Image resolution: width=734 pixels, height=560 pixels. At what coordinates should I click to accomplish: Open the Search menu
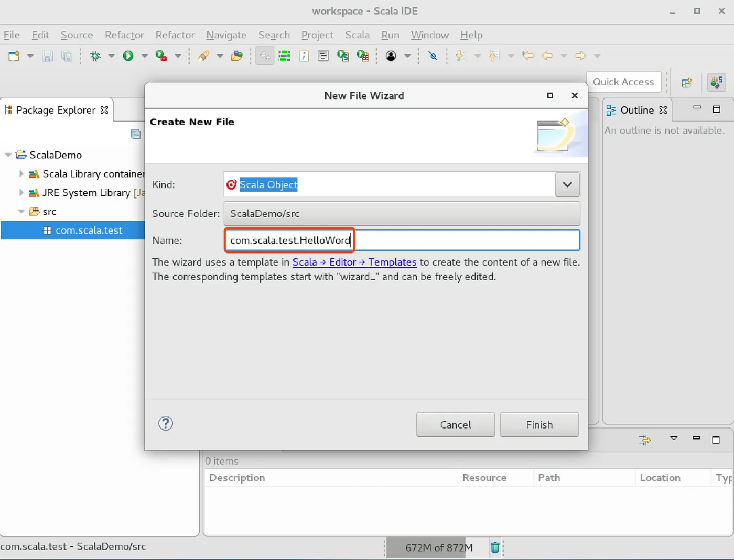pos(274,35)
